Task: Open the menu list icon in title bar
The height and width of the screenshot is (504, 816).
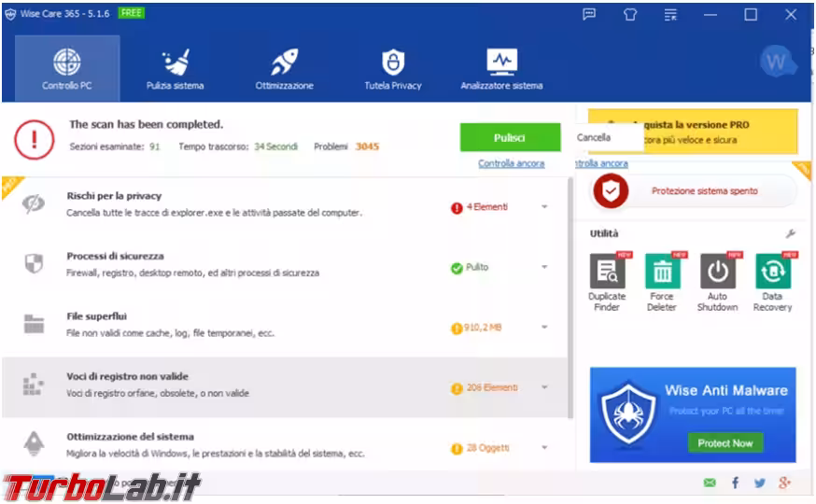Action: point(670,14)
